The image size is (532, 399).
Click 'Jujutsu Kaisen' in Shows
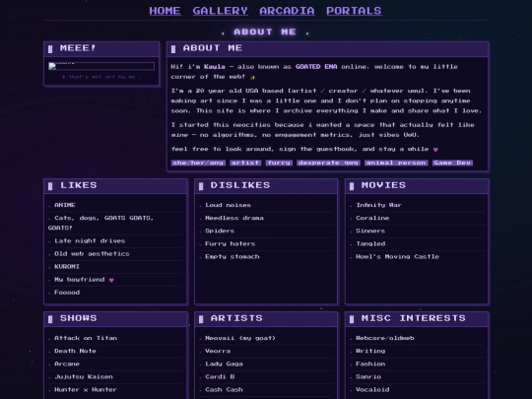coord(84,376)
